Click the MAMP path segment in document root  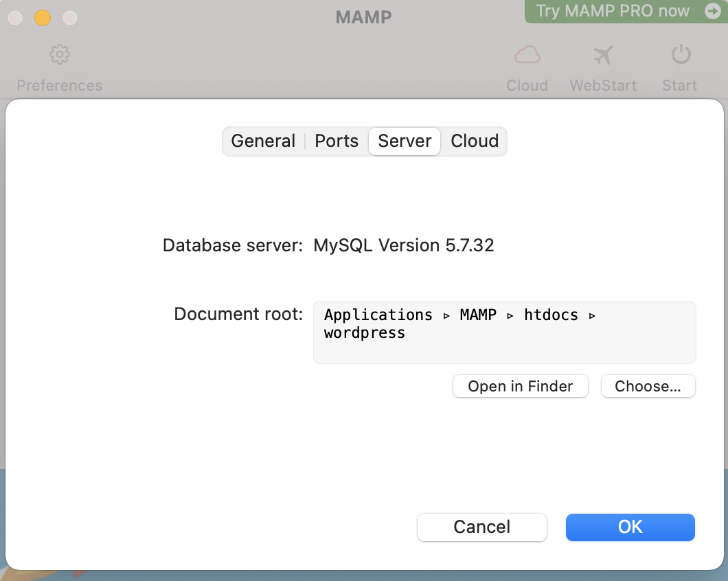coord(478,315)
